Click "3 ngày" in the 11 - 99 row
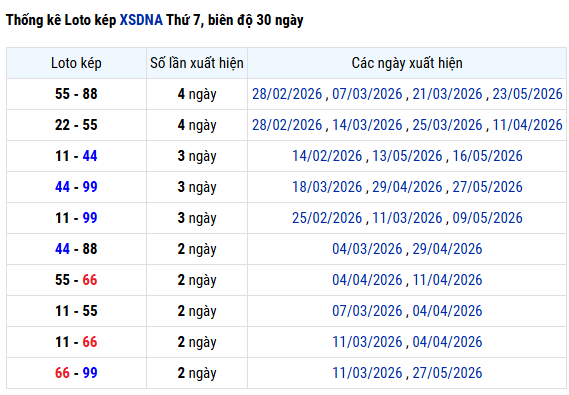569x395 pixels. coord(197,218)
